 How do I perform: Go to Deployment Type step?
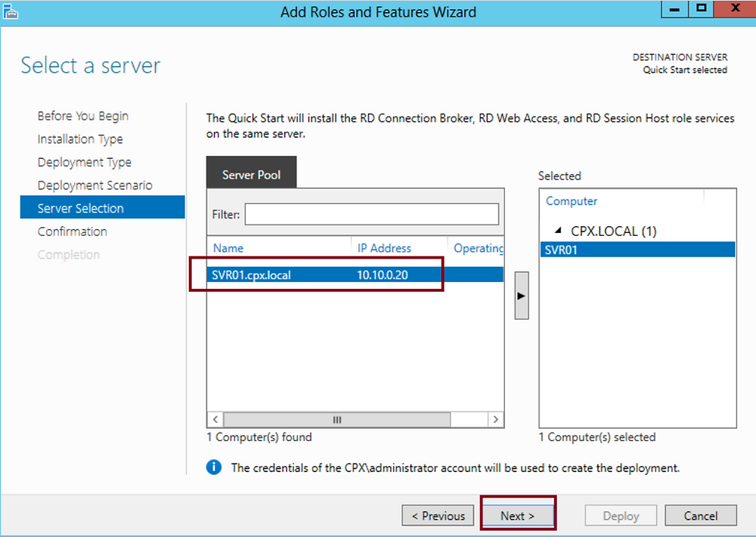[x=85, y=162]
